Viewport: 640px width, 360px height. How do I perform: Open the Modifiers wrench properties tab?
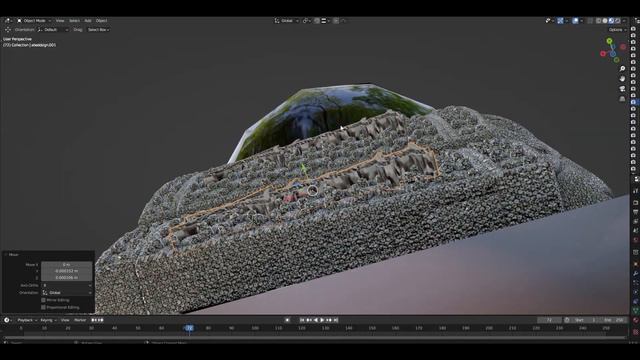pos(636,273)
